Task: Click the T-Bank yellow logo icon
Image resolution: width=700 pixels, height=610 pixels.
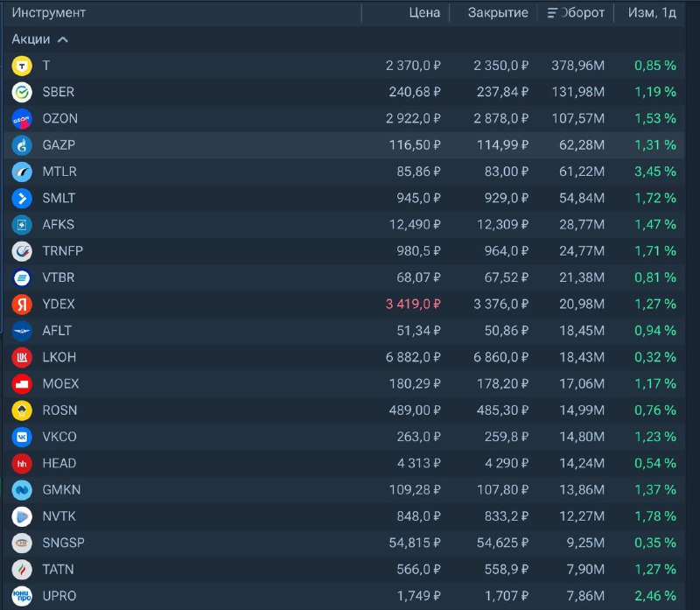Action: (22, 67)
